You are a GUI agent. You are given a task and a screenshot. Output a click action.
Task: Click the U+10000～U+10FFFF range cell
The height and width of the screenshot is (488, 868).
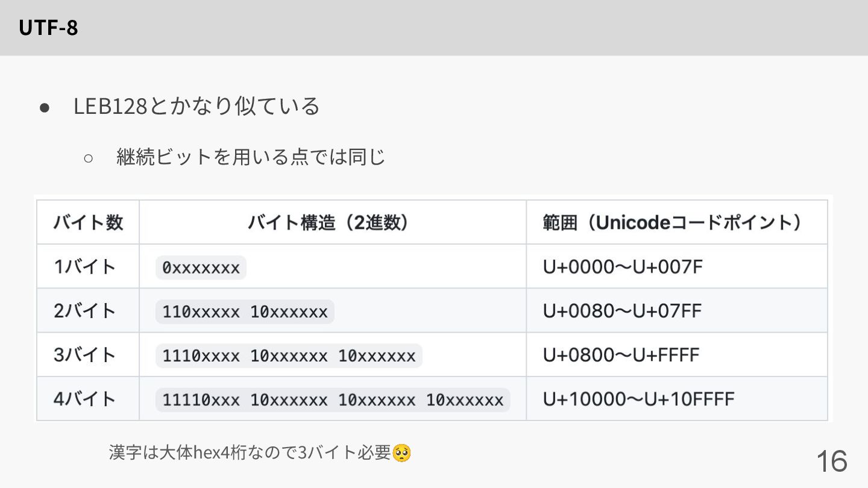click(x=638, y=399)
